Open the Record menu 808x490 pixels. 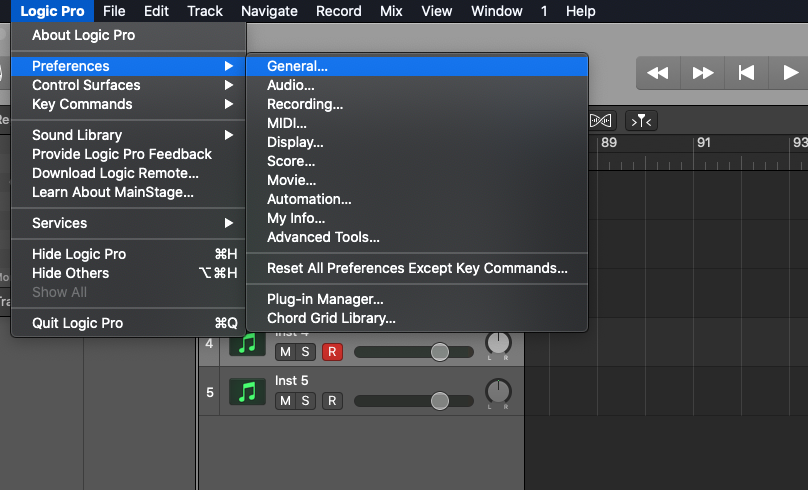click(x=339, y=11)
